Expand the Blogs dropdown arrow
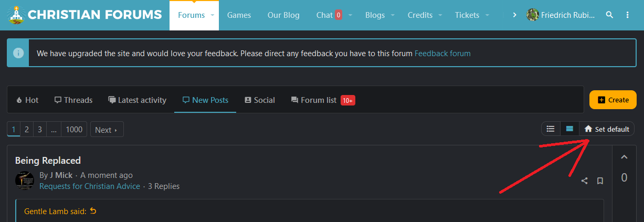 (x=394, y=15)
